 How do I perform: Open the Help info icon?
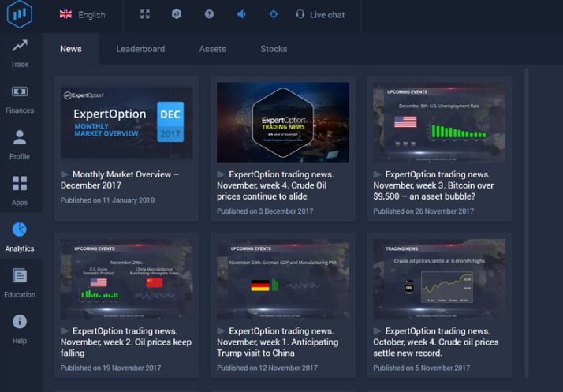tap(20, 322)
